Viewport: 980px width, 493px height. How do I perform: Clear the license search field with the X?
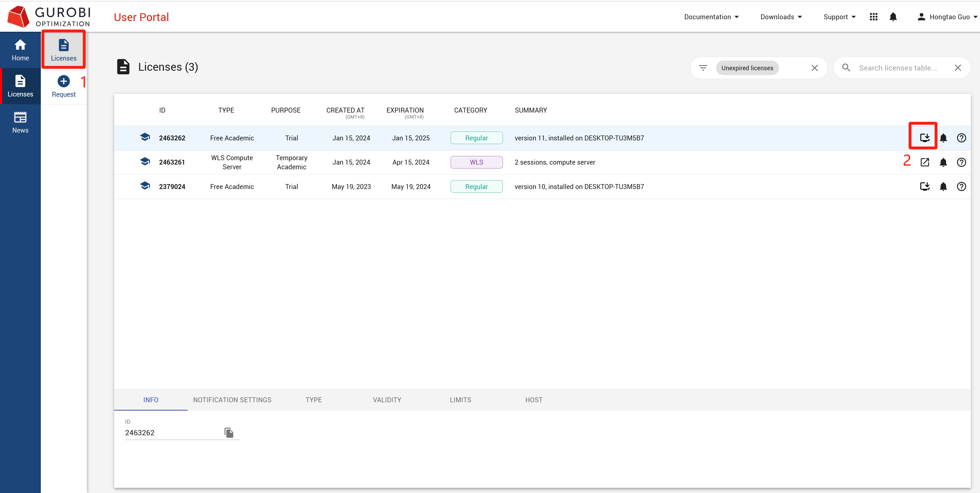click(x=958, y=68)
